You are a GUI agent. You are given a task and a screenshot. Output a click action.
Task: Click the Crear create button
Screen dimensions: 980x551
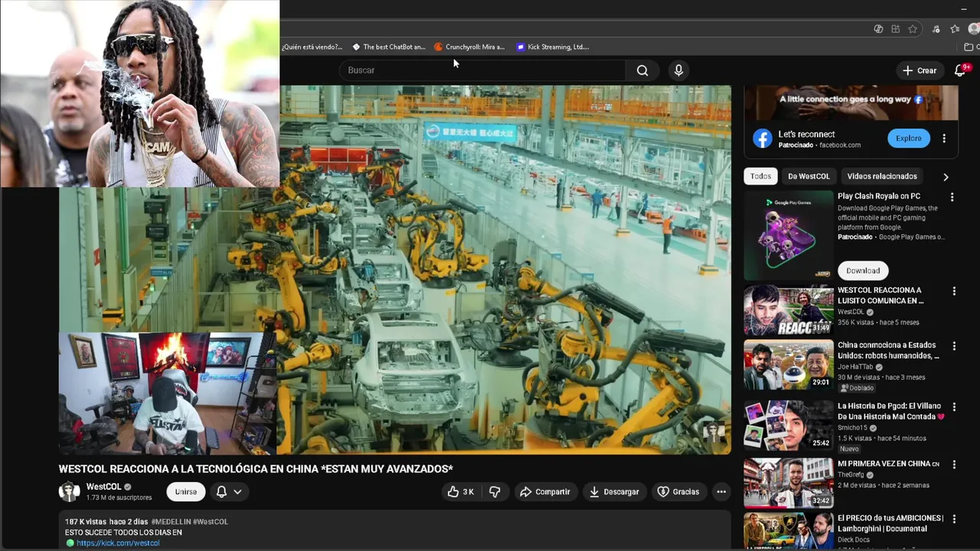point(920,70)
